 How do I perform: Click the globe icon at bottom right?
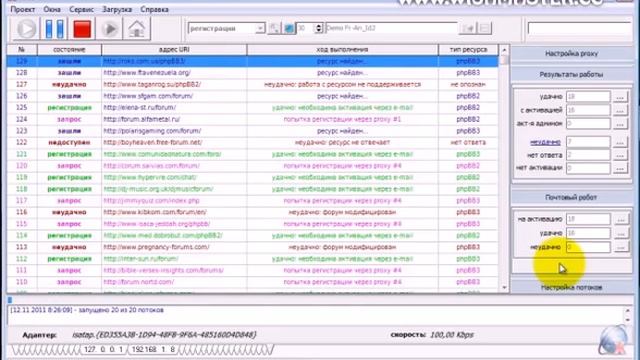point(613,340)
